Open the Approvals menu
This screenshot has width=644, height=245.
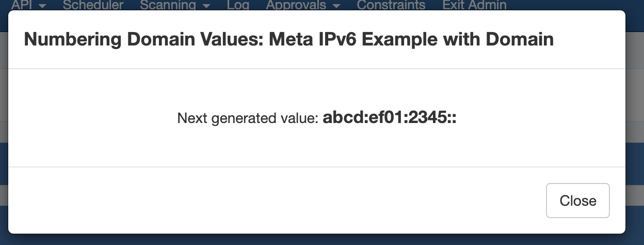click(296, 5)
